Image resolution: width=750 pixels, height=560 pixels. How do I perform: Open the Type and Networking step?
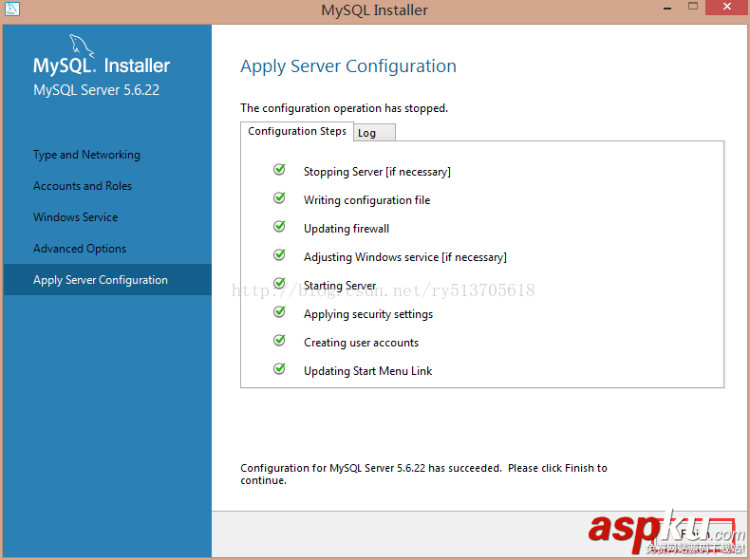click(x=86, y=155)
